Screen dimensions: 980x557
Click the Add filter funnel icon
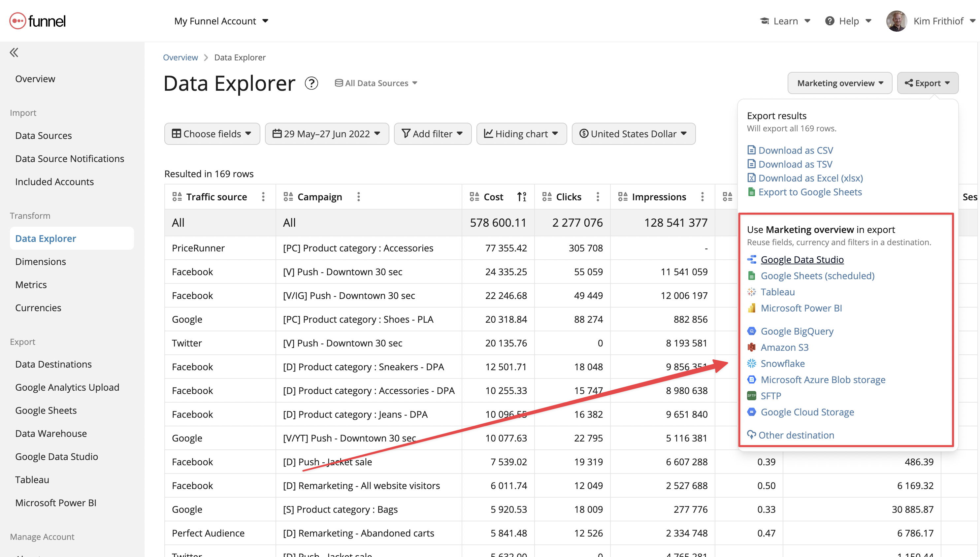(405, 134)
